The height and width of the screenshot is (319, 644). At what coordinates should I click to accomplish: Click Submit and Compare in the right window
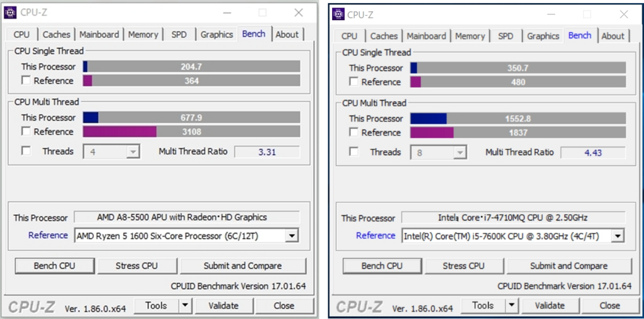click(569, 266)
